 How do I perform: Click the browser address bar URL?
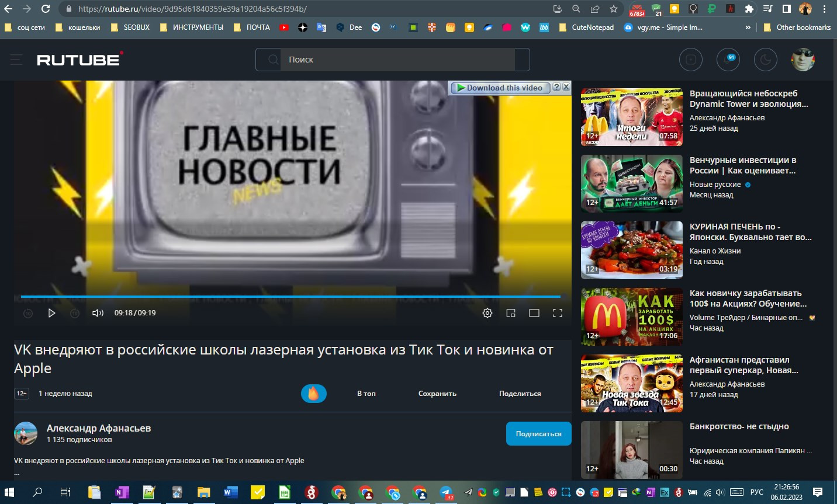coord(192,9)
